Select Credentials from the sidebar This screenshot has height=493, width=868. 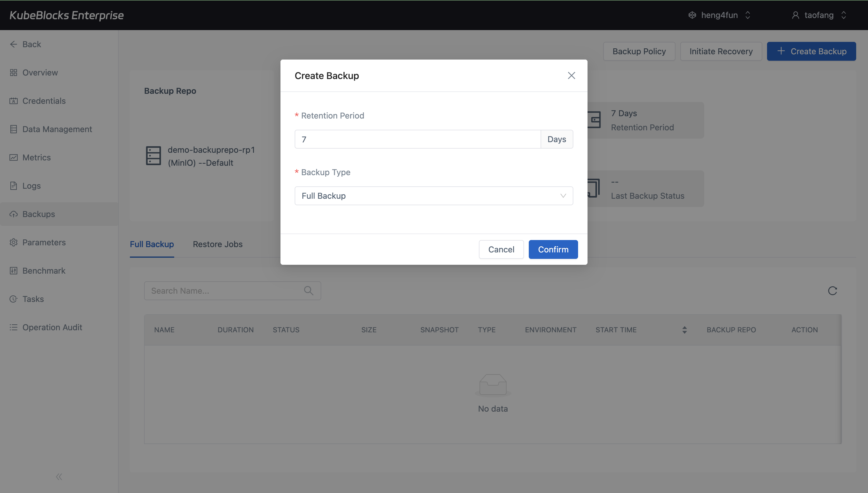(x=44, y=101)
